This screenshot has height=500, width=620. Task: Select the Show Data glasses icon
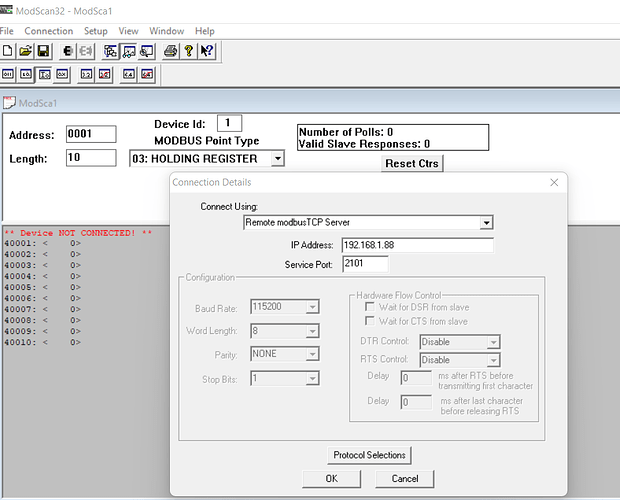click(129, 51)
